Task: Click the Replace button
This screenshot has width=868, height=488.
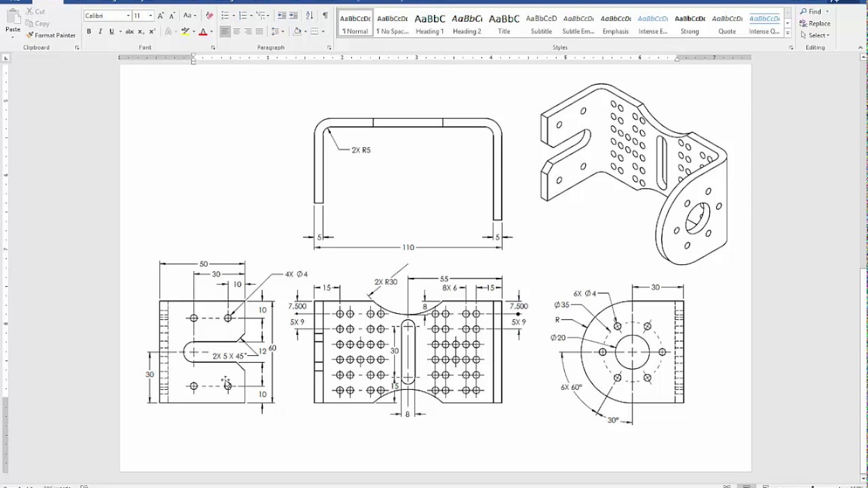Action: pos(814,23)
